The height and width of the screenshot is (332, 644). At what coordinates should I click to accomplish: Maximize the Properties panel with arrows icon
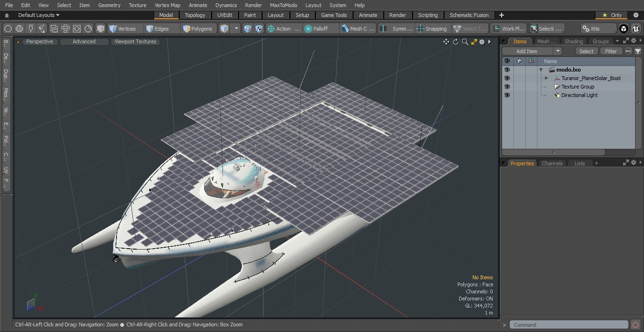626,163
